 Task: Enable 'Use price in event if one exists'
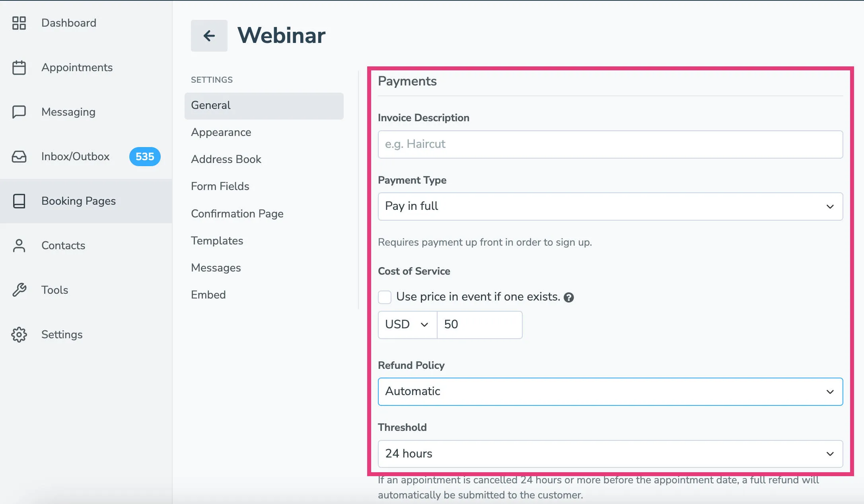(384, 297)
